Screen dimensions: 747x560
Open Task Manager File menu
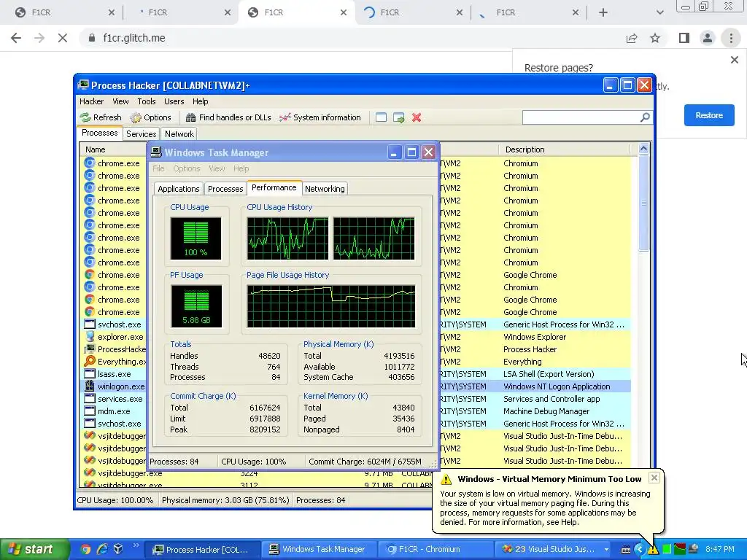[x=158, y=168]
